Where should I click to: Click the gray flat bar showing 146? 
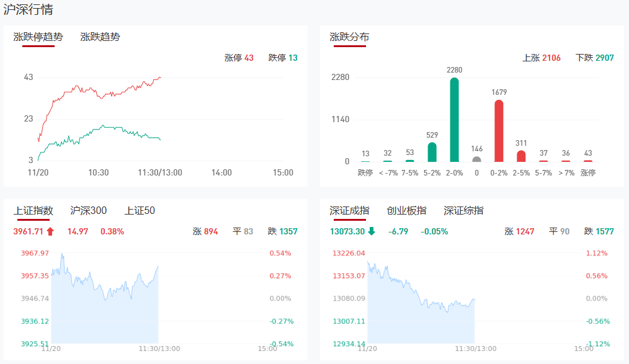476,159
